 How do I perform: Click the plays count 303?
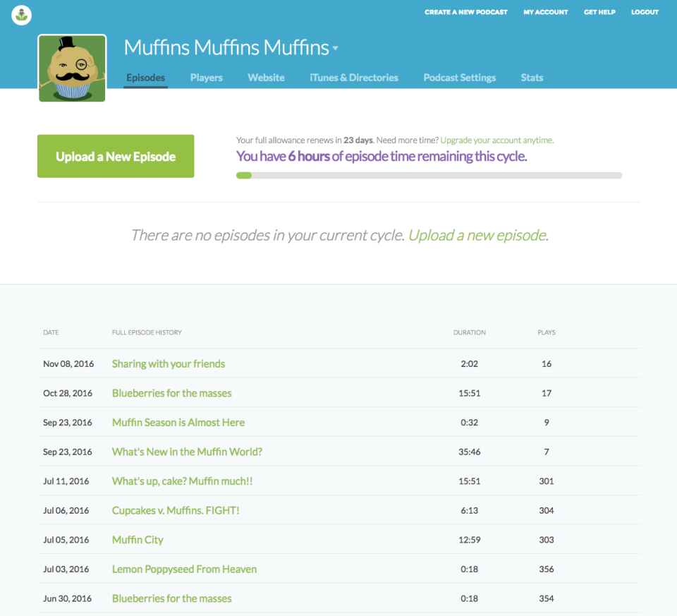[546, 540]
